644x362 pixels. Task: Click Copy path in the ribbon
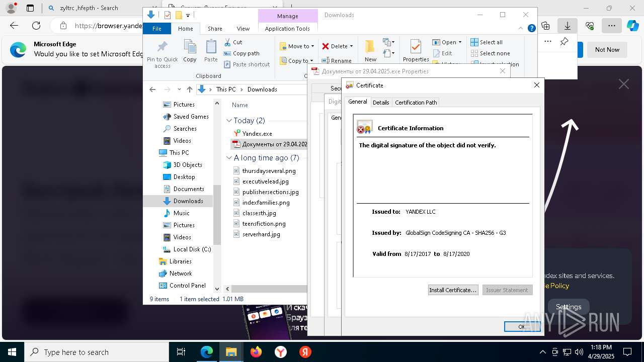point(242,53)
